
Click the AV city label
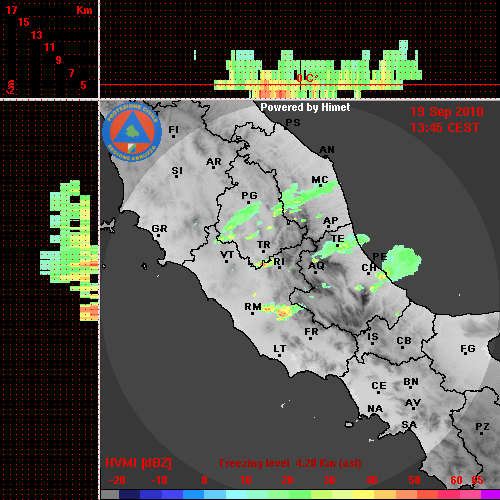tap(413, 403)
